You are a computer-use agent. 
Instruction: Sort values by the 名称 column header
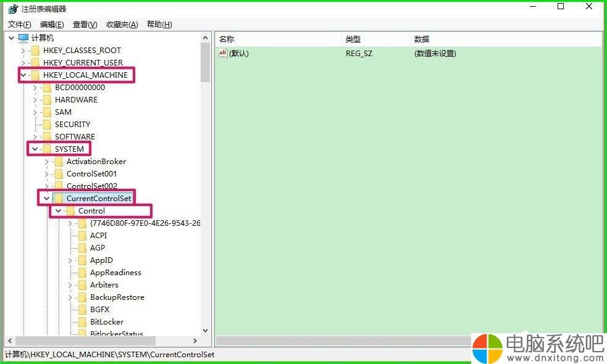278,39
